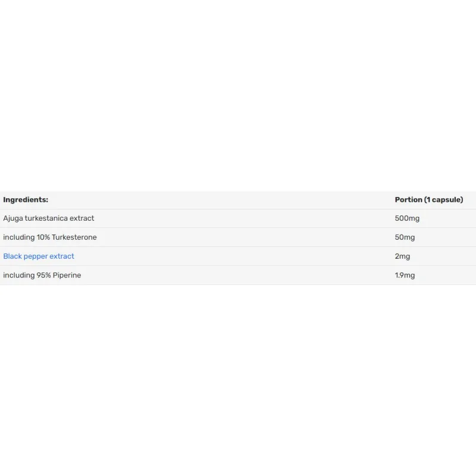
Task: Click the 1.9mg portion value
Action: [x=405, y=275]
